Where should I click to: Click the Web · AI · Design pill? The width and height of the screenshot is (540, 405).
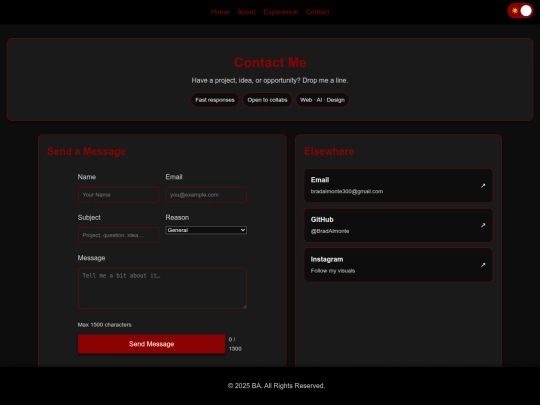pos(322,100)
